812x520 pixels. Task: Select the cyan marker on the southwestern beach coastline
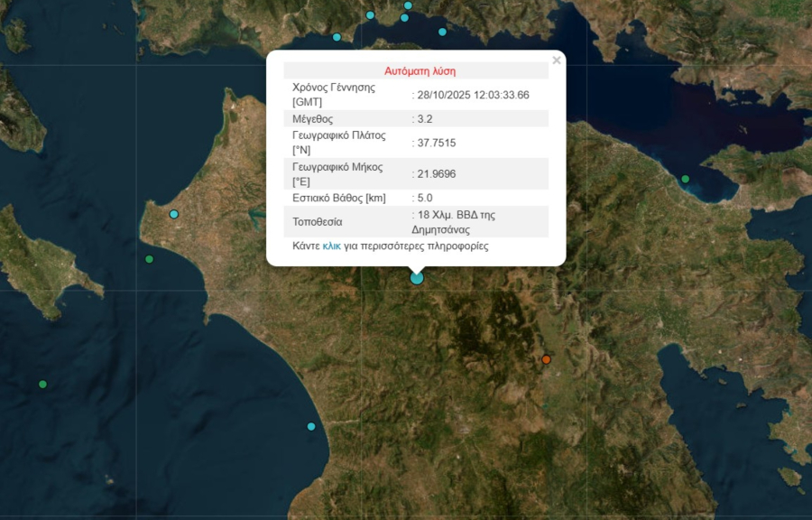click(311, 426)
